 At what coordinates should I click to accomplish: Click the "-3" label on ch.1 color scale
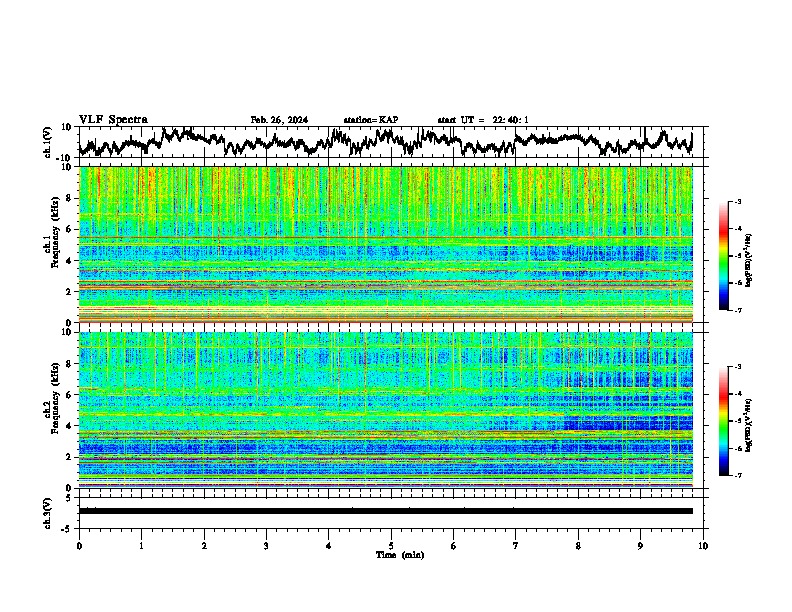(x=738, y=201)
